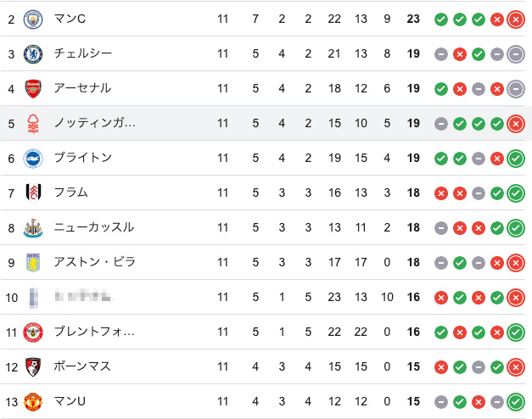Click the Manchester United crest
The image size is (532, 419).
coord(33,402)
